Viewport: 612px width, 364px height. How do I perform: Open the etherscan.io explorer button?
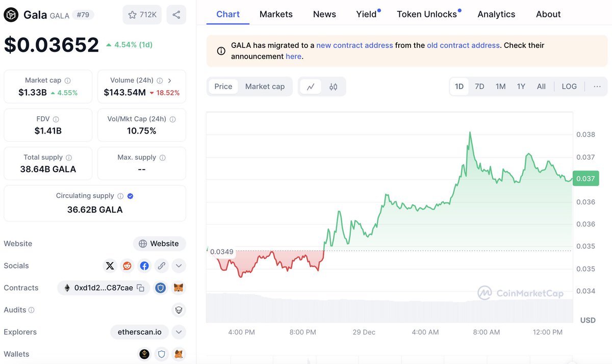pyautogui.click(x=140, y=332)
